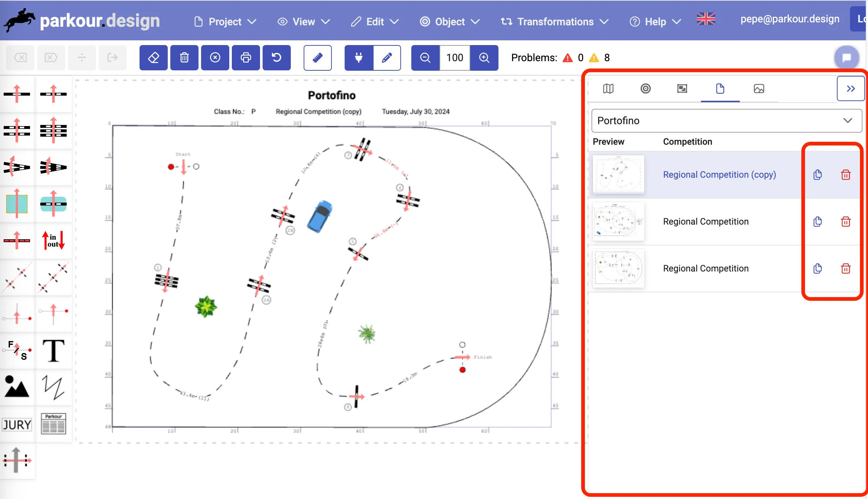868x499 pixels.
Task: Select the text T tool
Action: tap(53, 351)
